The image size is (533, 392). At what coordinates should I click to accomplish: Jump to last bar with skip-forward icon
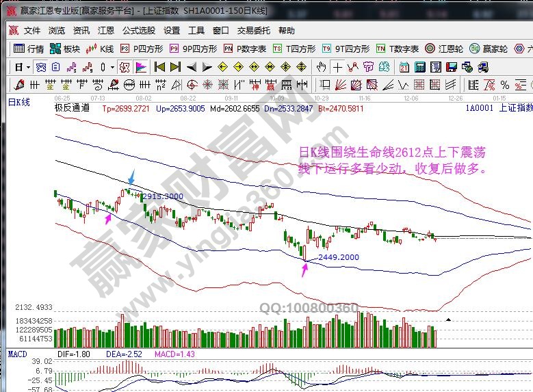[174, 67]
